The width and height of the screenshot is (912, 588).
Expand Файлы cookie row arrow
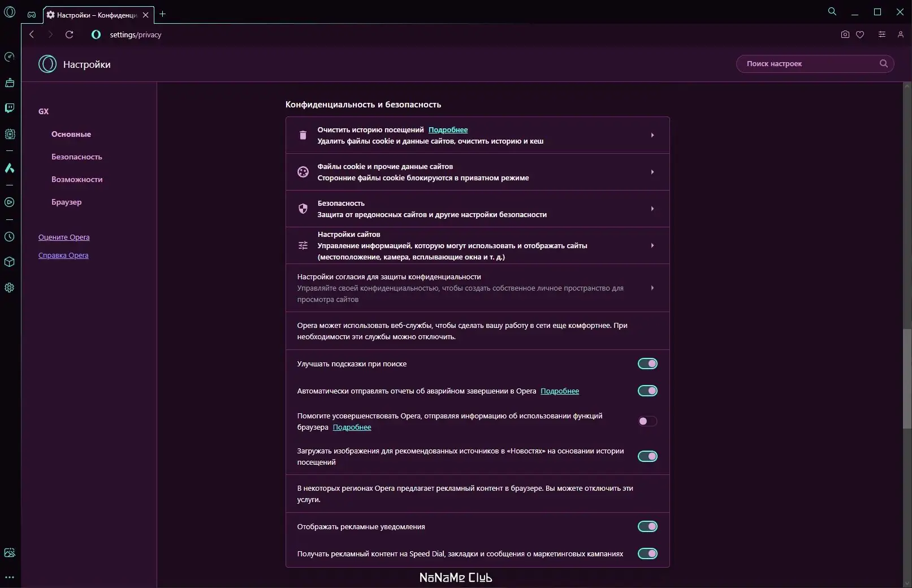(x=652, y=172)
